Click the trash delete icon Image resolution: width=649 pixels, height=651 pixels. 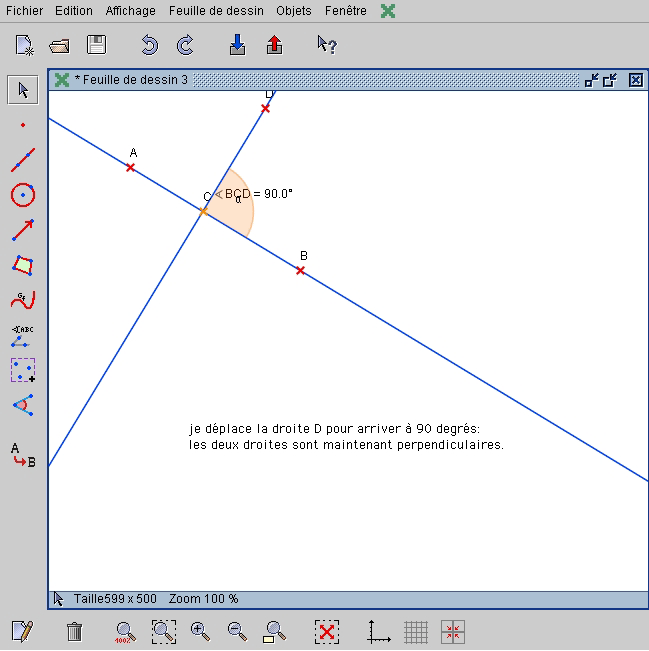pyautogui.click(x=74, y=632)
